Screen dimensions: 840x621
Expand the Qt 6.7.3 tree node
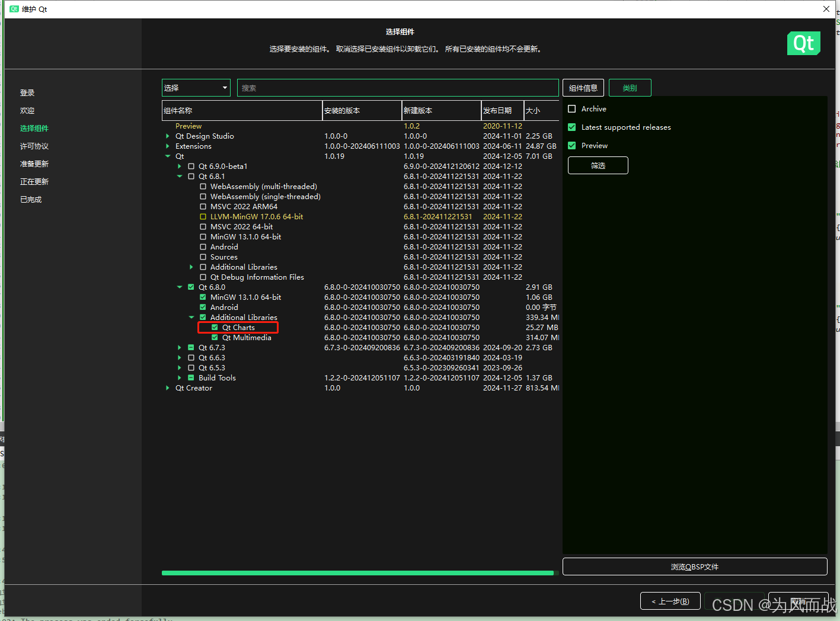point(179,347)
